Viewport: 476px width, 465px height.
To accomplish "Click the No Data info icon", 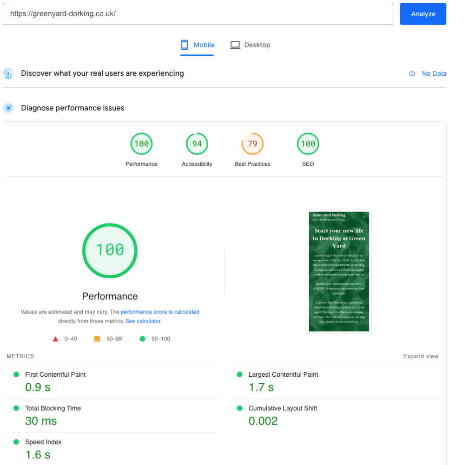I will tap(412, 73).
